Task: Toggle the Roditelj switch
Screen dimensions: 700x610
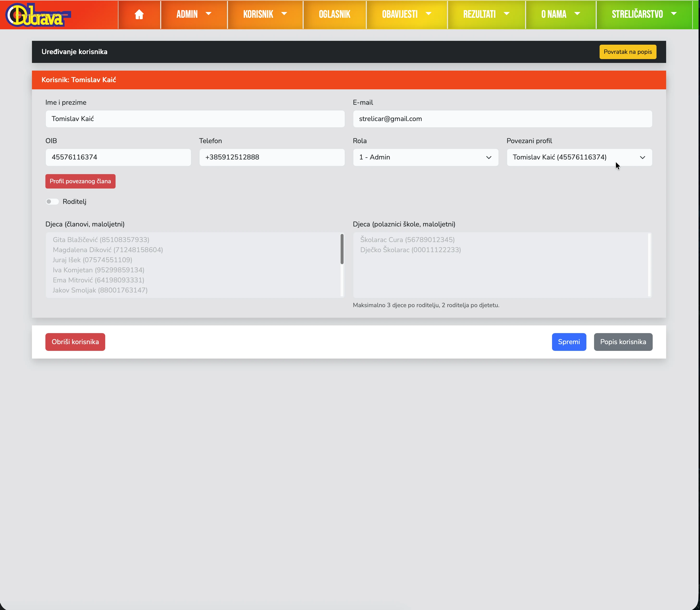Action: pos(52,201)
